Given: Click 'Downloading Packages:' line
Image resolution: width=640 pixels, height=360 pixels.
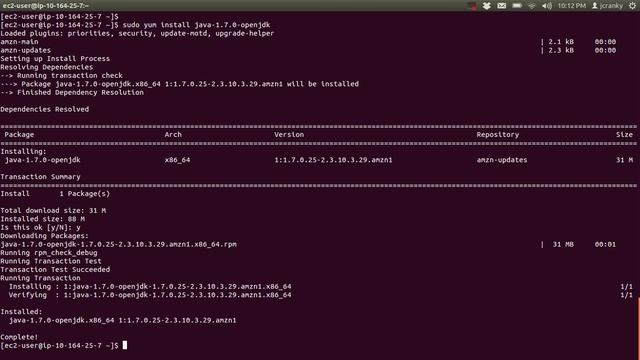Looking at the screenshot, I should pos(44,236).
